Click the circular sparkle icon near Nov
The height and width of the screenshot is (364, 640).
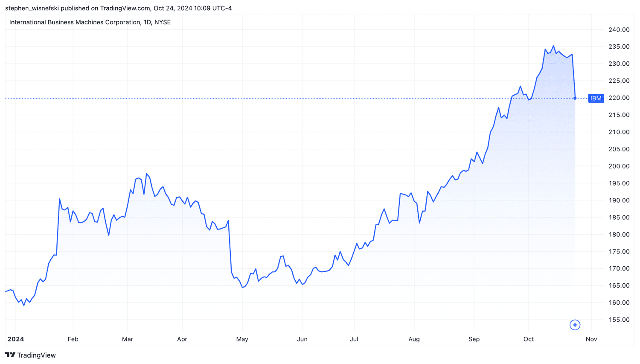click(575, 325)
